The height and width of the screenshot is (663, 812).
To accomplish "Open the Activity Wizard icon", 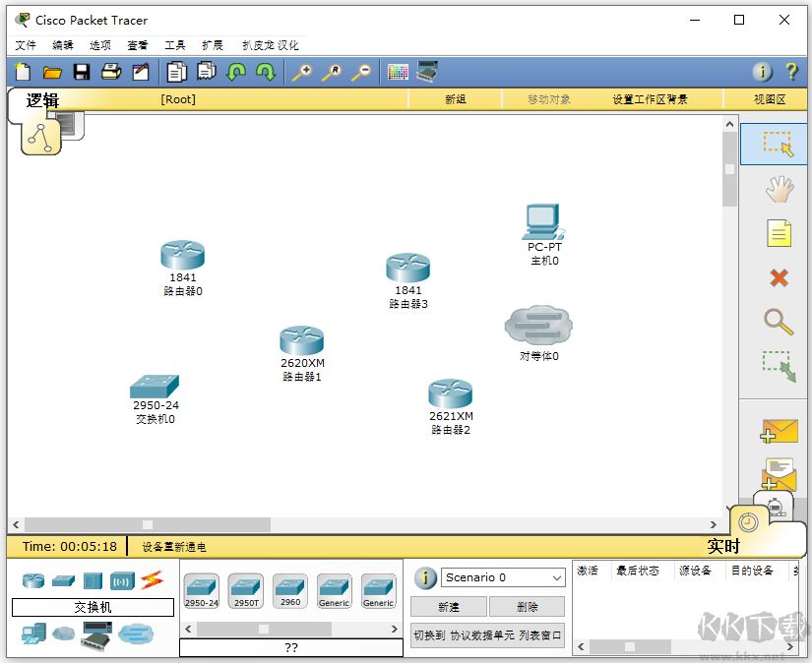I will [141, 72].
